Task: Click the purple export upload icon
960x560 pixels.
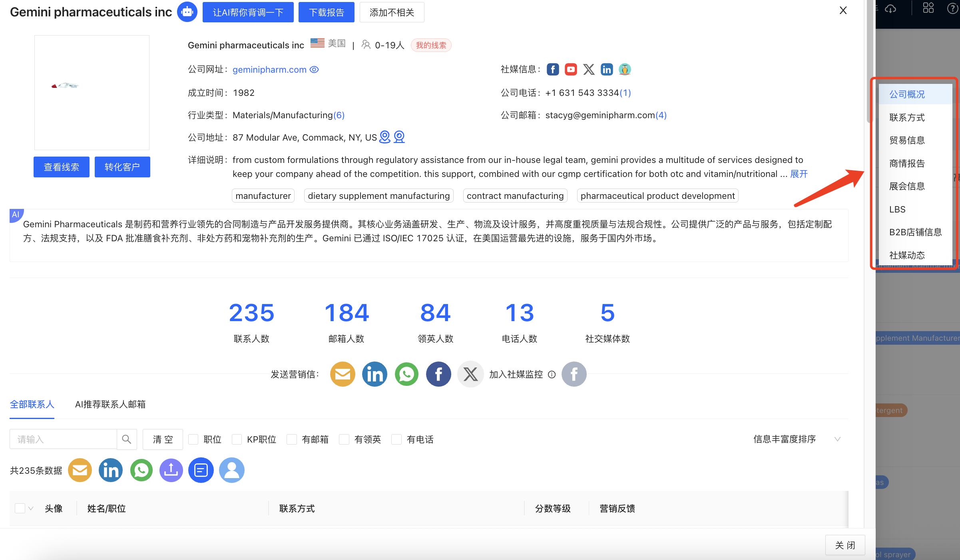Action: point(171,470)
